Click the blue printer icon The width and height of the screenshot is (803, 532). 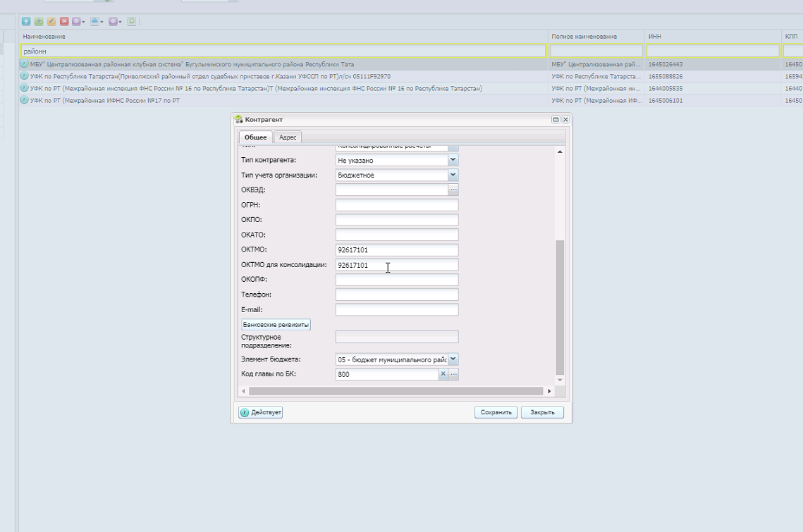(94, 21)
